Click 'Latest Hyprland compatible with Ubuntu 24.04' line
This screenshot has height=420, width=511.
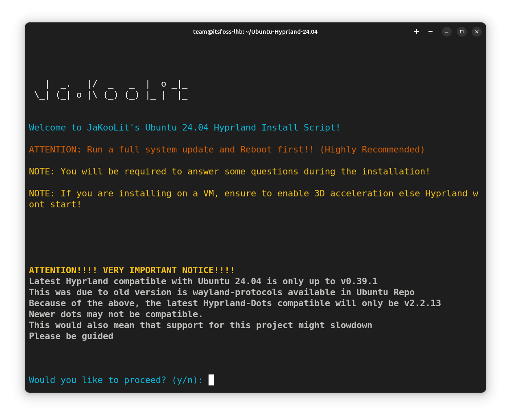pyautogui.click(x=203, y=281)
